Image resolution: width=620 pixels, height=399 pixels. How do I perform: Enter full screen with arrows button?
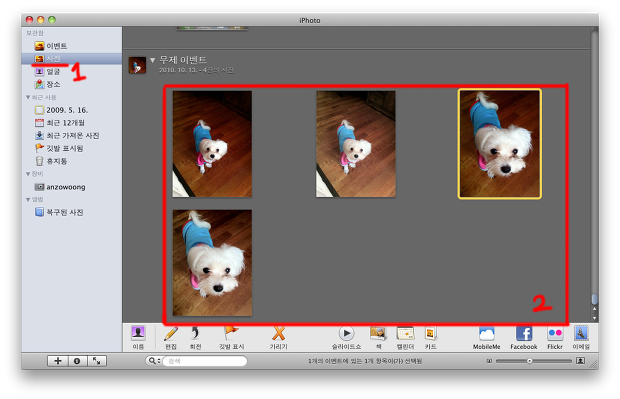tap(96, 361)
